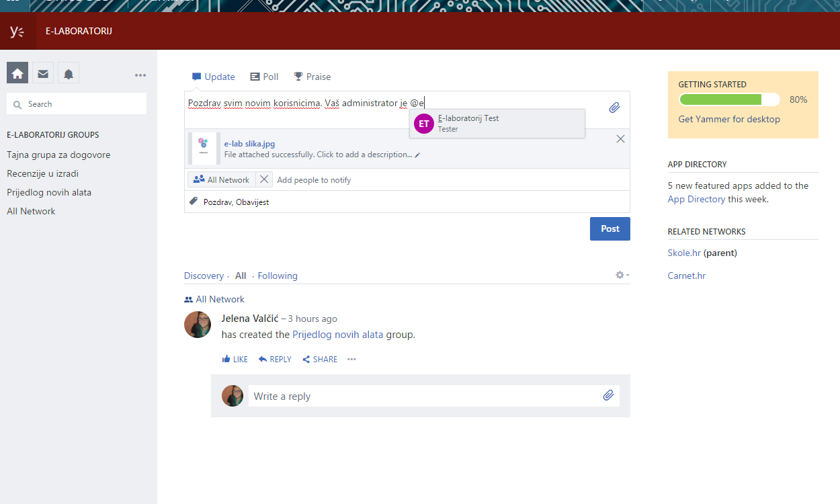The height and width of the screenshot is (504, 840).
Task: Edit the attachment description pencil icon
Action: coord(417,155)
